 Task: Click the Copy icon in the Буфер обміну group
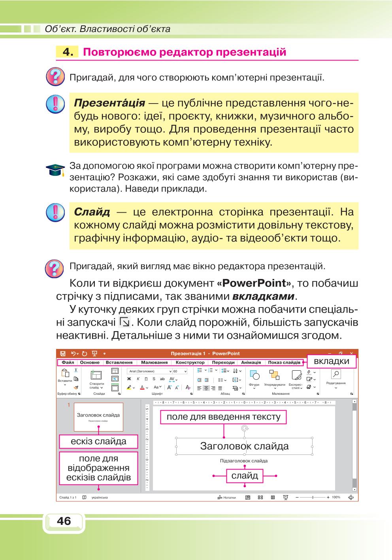point(76,379)
